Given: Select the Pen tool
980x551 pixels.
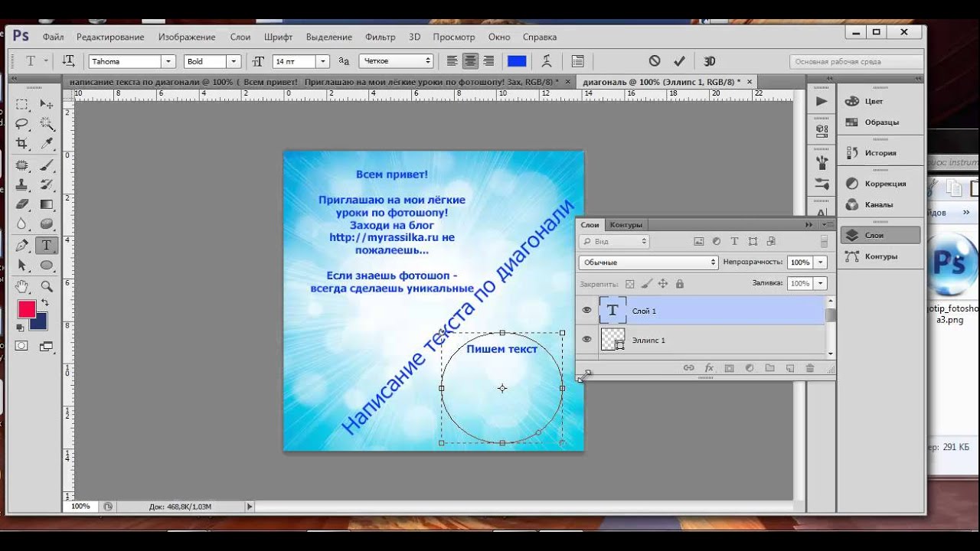Looking at the screenshot, I should click(22, 246).
